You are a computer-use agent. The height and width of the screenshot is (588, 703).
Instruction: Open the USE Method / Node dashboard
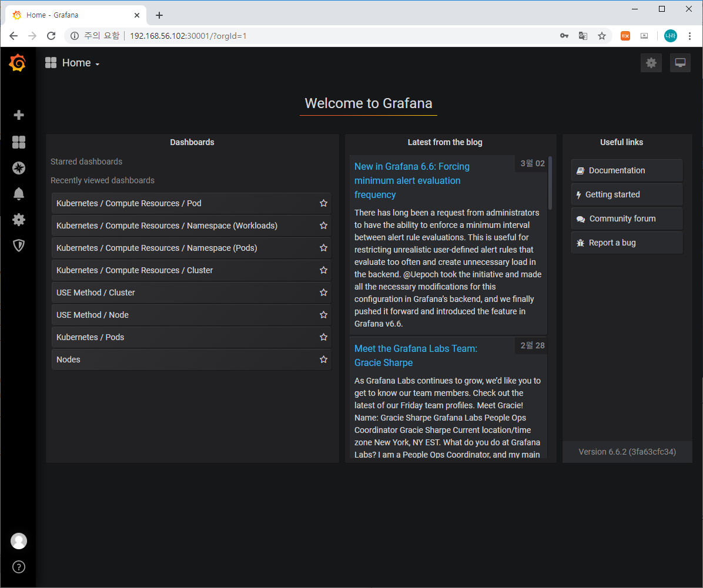coord(192,315)
